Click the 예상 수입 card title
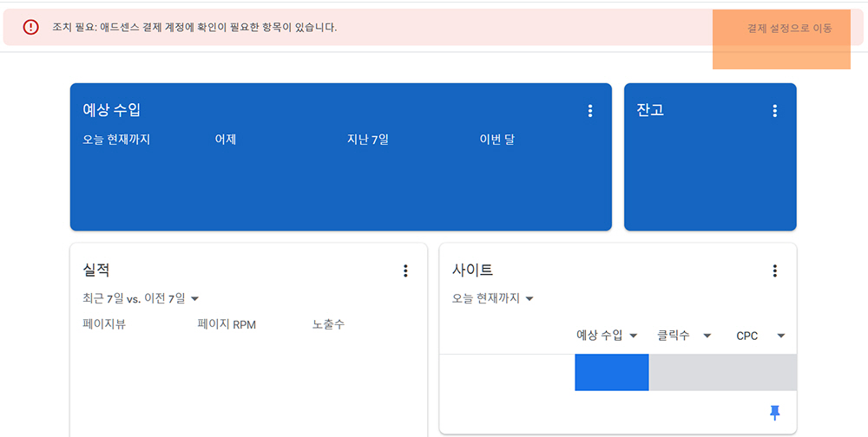Screen dimensions: 868x437 click(111, 110)
